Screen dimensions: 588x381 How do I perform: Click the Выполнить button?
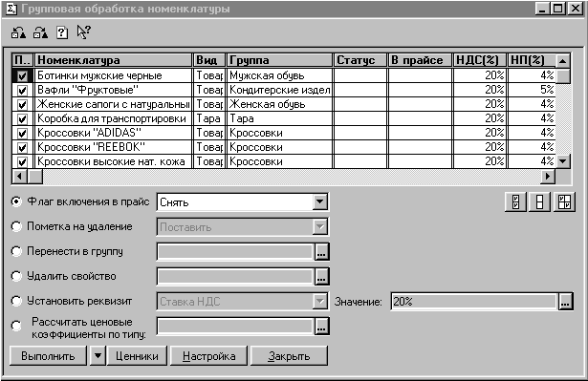pos(48,355)
